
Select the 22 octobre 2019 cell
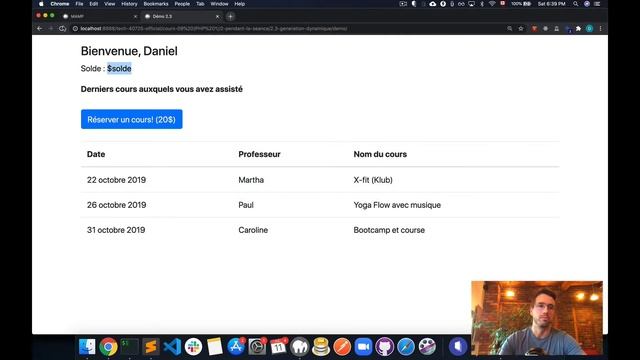click(x=116, y=180)
